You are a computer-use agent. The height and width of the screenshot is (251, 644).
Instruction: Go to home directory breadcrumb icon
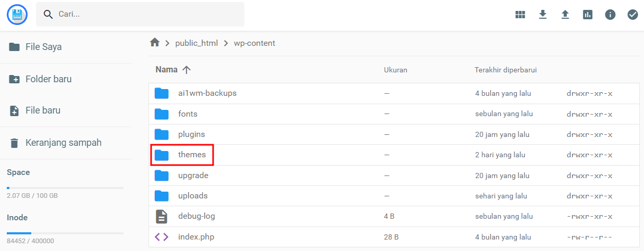tap(155, 43)
